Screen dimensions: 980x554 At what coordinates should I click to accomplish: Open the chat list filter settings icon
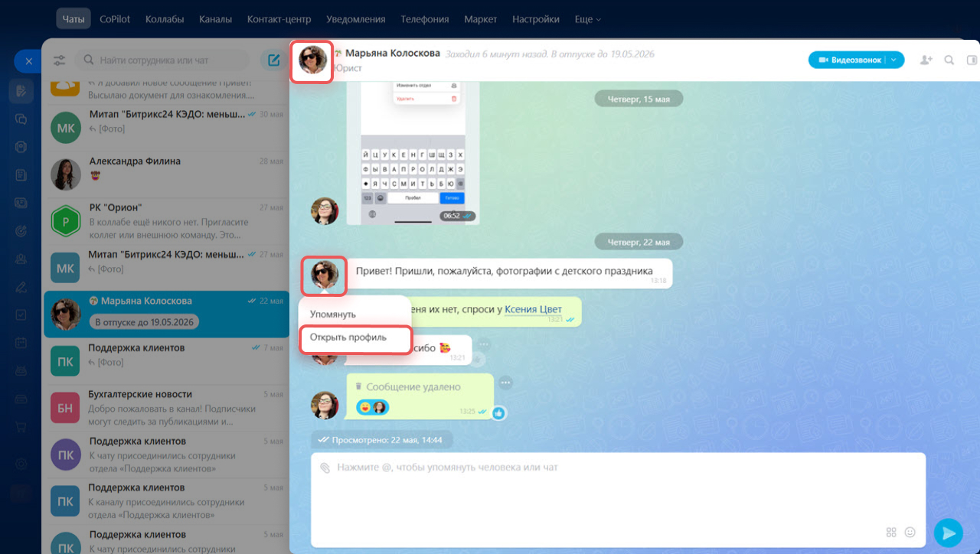(x=60, y=60)
